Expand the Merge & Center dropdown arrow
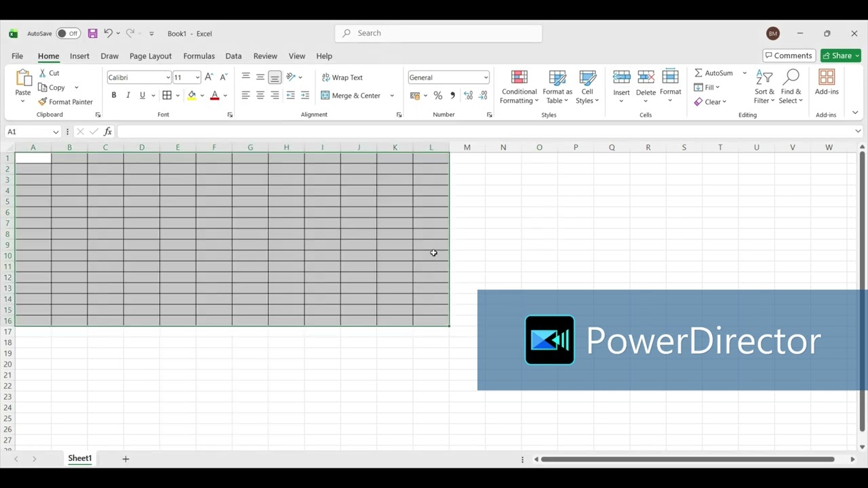This screenshot has height=488, width=868. (x=391, y=96)
